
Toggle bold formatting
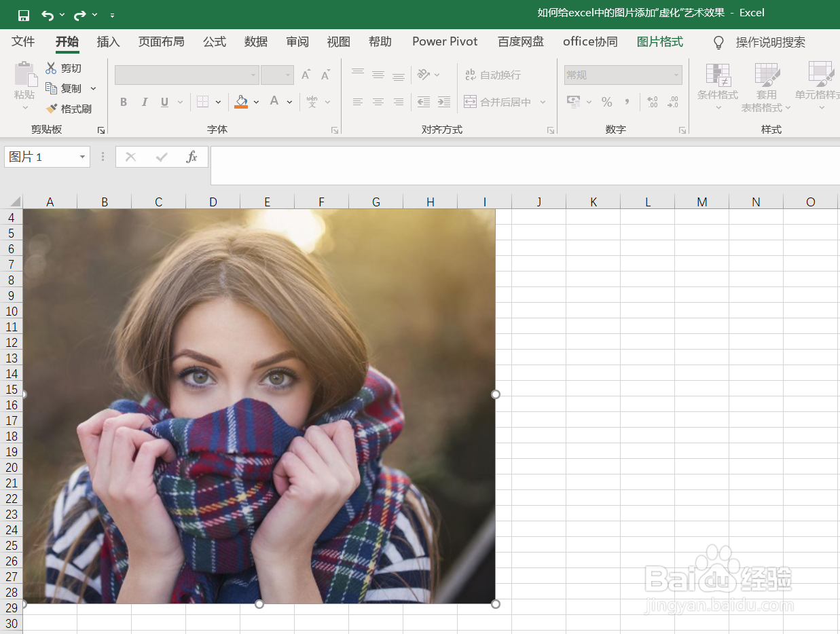pos(124,102)
